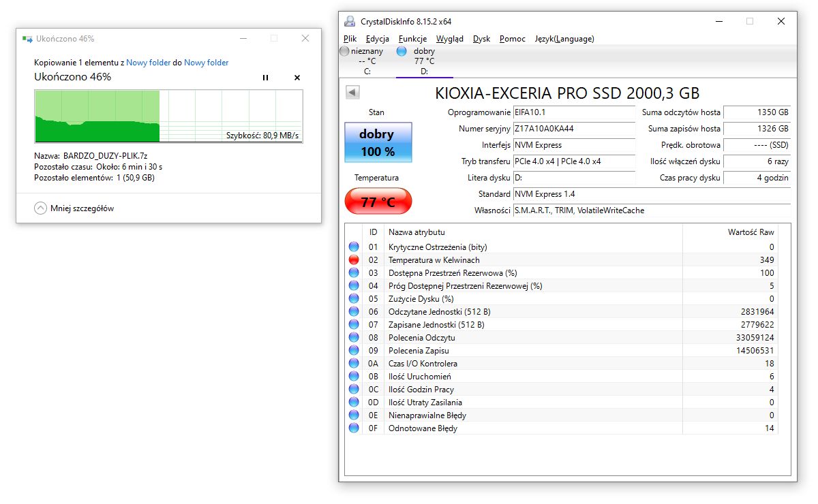
Task: Select the Temperatura w Kelwinach attribute name
Action: pyautogui.click(x=434, y=260)
